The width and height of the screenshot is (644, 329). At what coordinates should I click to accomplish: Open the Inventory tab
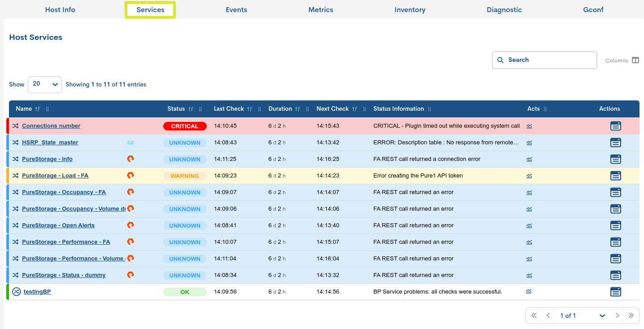point(409,9)
